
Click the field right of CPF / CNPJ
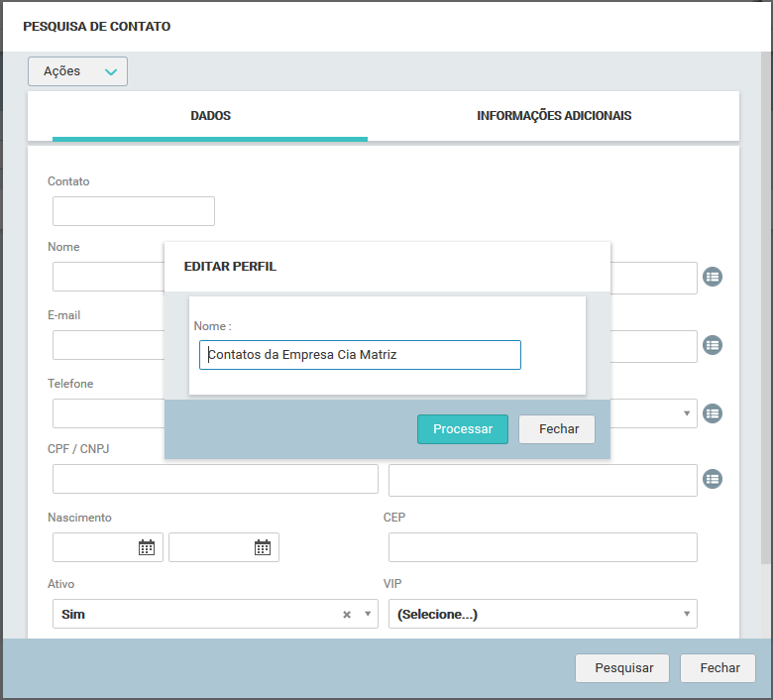543,480
